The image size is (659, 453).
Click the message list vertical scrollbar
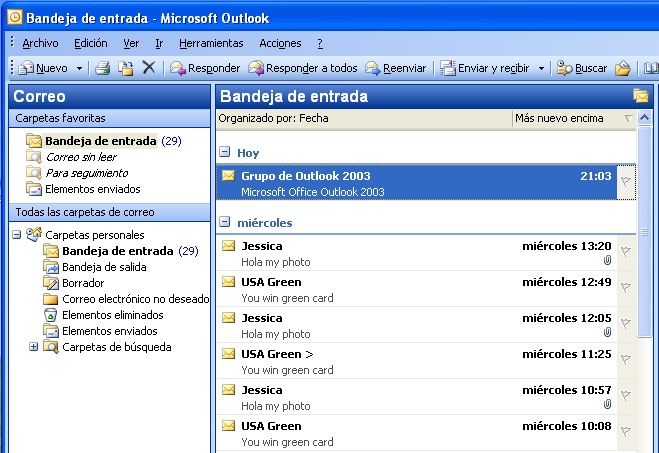pyautogui.click(x=645, y=300)
